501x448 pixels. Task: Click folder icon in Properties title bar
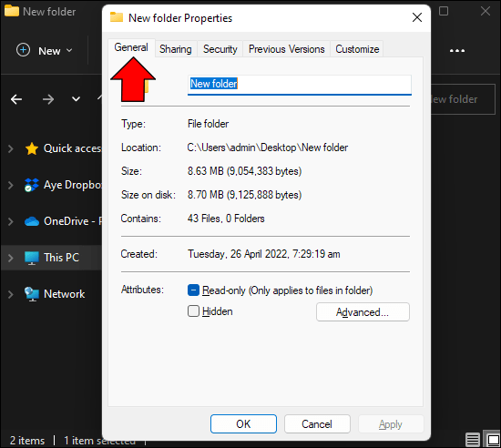coord(117,17)
